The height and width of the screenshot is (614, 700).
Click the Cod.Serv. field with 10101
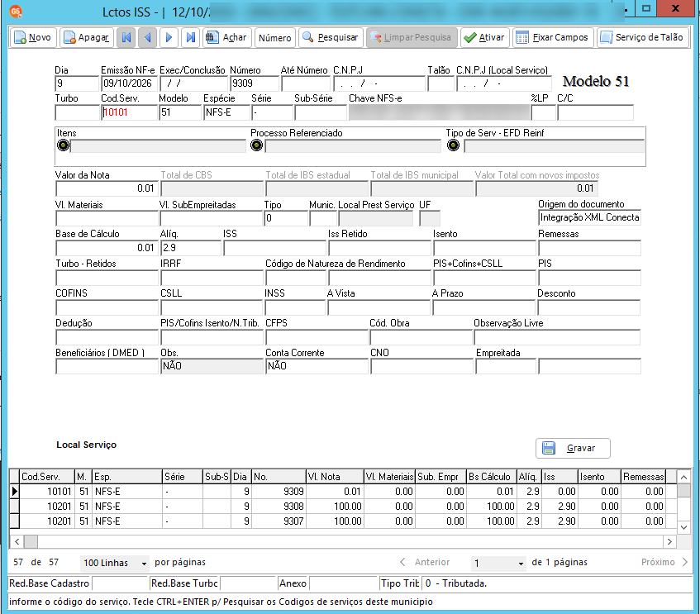pyautogui.click(x=130, y=112)
